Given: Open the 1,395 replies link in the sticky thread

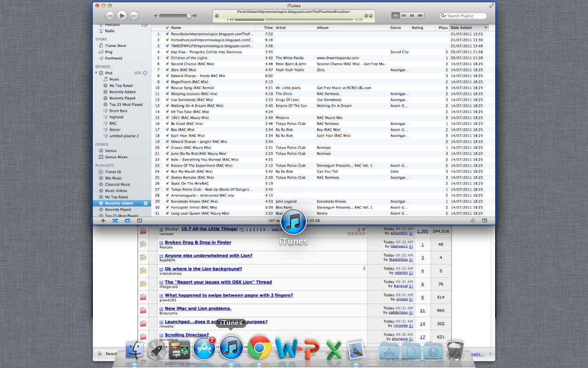Looking at the screenshot, I should pyautogui.click(x=423, y=231).
